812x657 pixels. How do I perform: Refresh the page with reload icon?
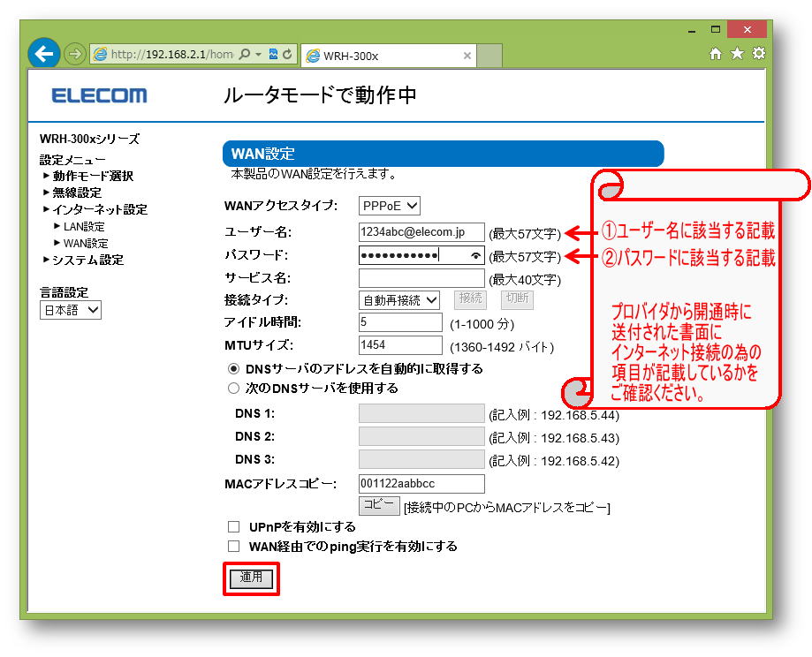[287, 54]
